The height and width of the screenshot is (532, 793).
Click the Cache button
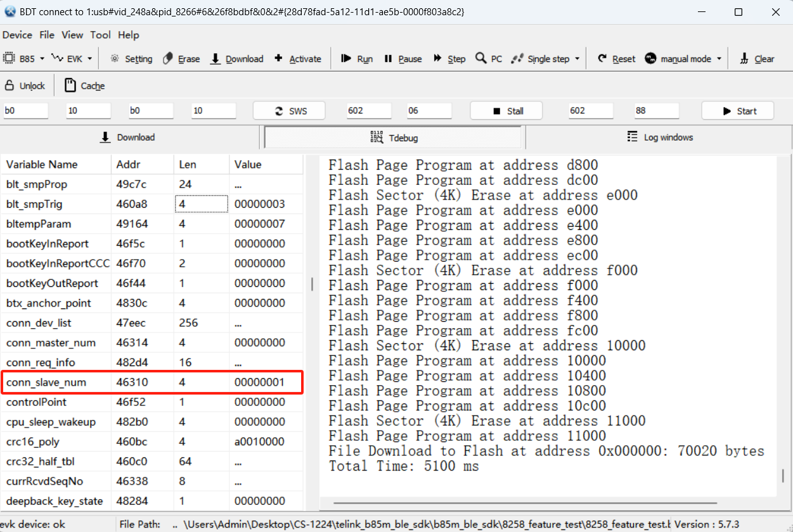tap(85, 85)
